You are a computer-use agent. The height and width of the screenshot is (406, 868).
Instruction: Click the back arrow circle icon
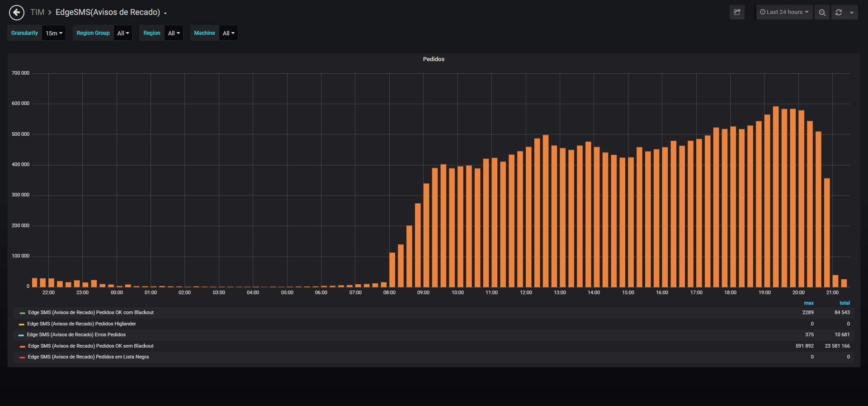(x=17, y=12)
